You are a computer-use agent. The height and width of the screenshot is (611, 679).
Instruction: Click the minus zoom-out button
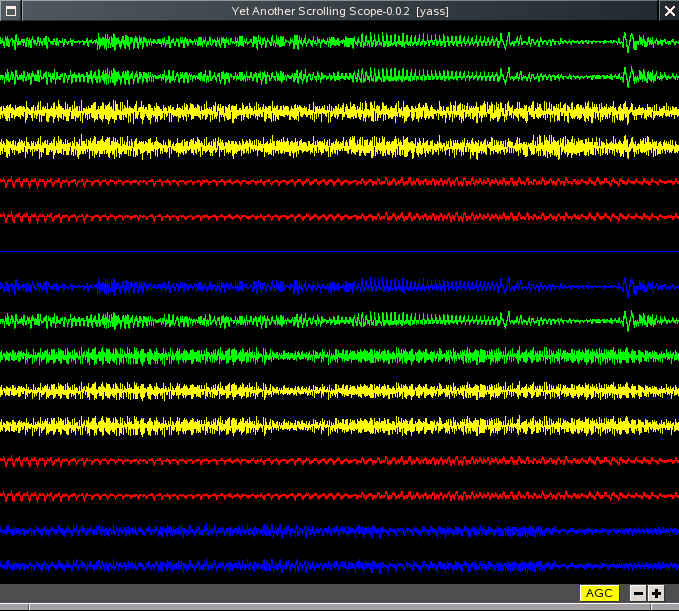tap(638, 593)
